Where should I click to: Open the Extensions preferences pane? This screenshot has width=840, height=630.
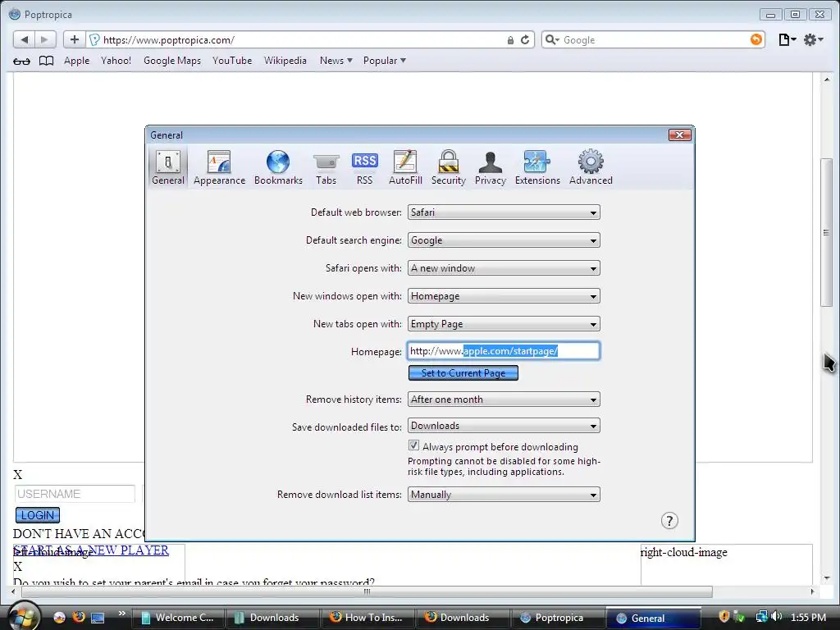pyautogui.click(x=537, y=167)
